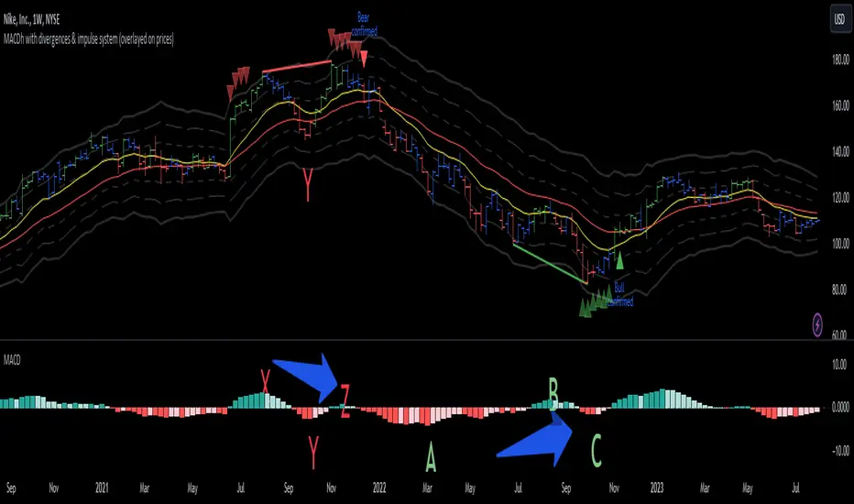This screenshot has width=854, height=504.
Task: Click the 180.00 price axis label
Action: click(840, 60)
